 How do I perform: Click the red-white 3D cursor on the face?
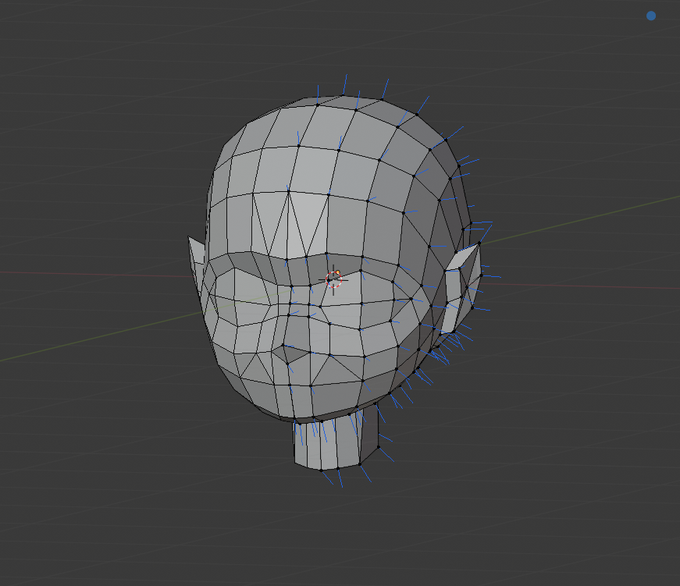pyautogui.click(x=333, y=279)
